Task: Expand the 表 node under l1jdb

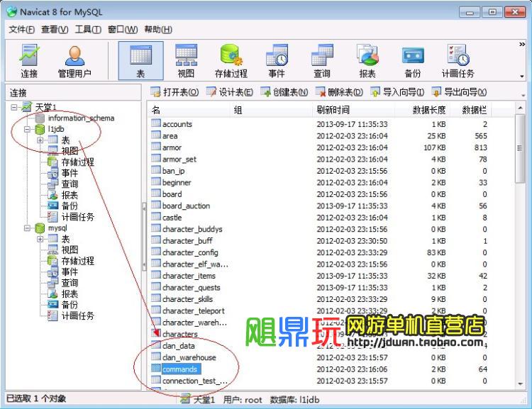Action: [40, 140]
